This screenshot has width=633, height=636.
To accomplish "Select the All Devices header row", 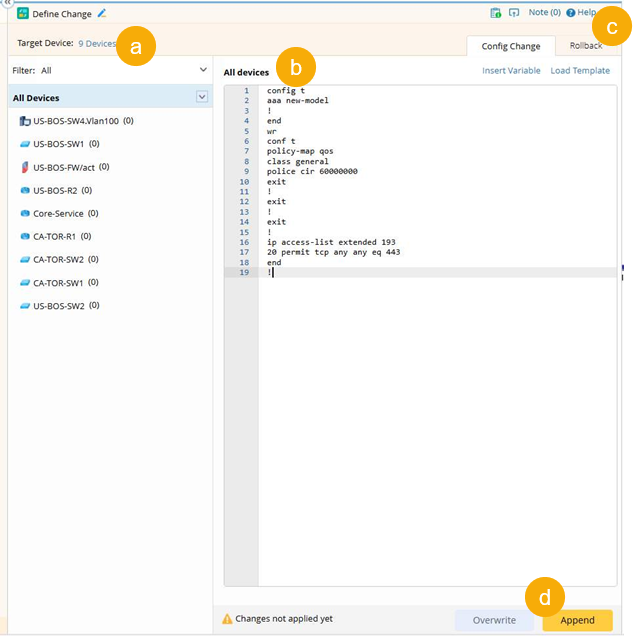I will [x=110, y=97].
